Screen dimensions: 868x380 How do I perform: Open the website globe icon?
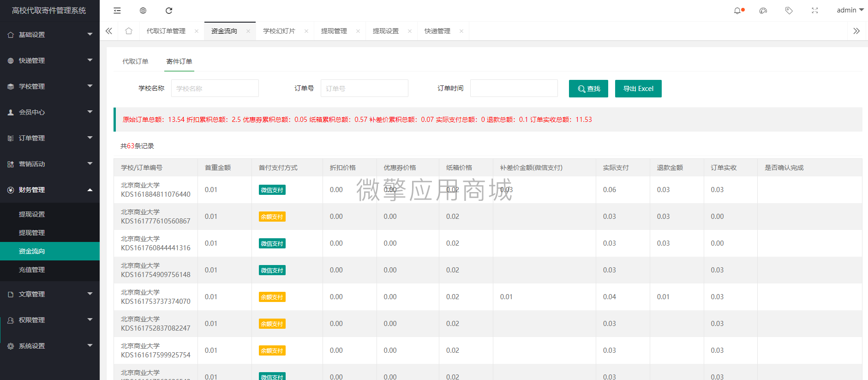point(143,11)
